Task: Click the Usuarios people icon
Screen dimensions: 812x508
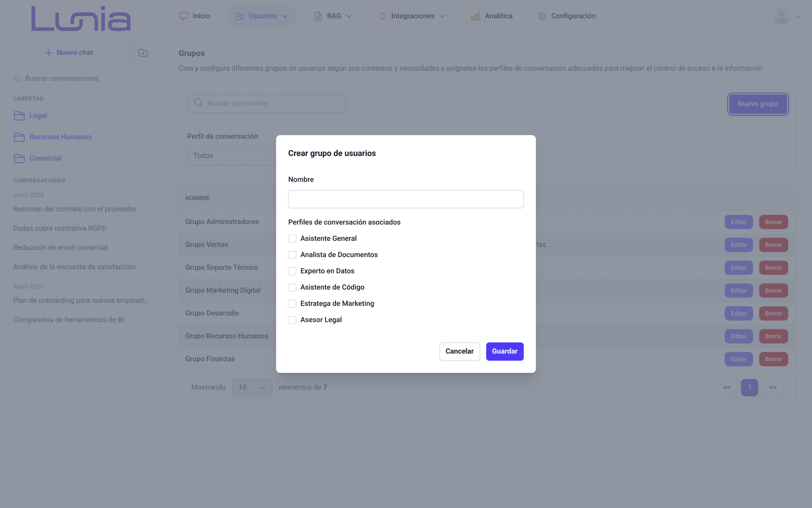Action: coord(239,16)
